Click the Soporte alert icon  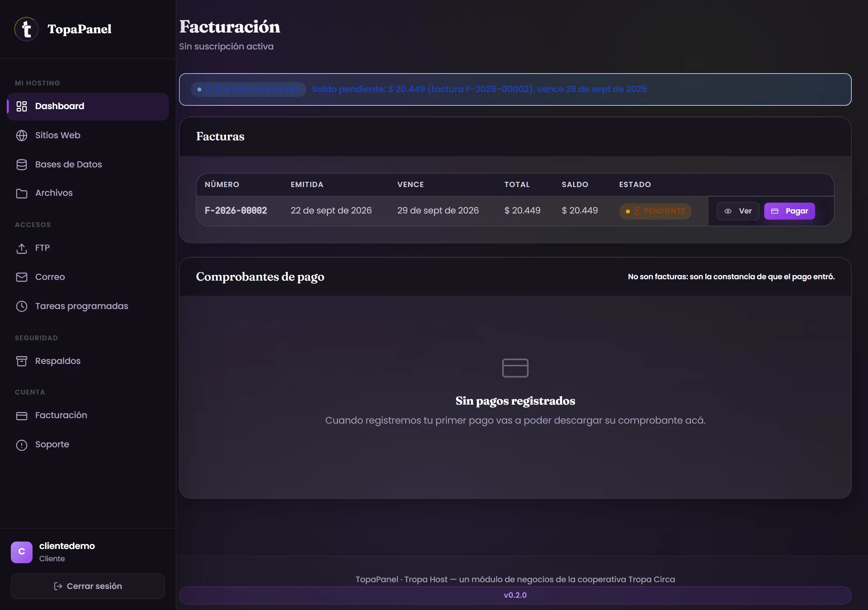coord(22,445)
